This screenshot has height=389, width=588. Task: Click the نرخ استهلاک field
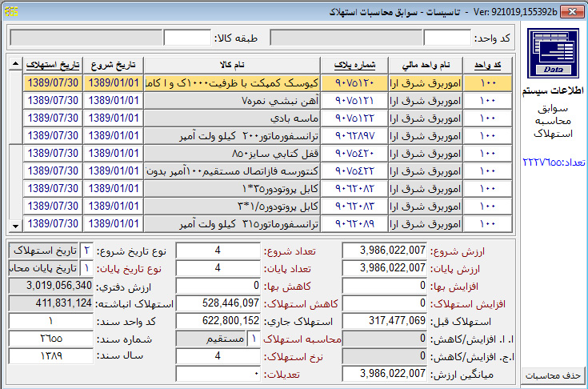(x=218, y=356)
